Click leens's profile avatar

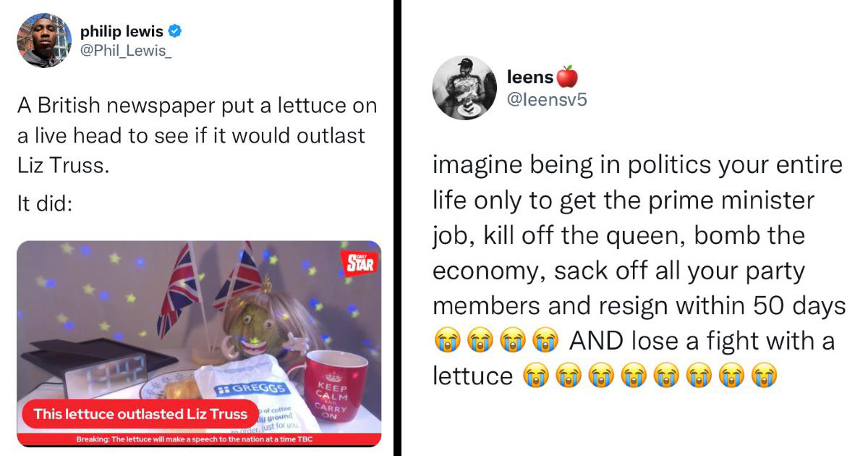tap(463, 87)
